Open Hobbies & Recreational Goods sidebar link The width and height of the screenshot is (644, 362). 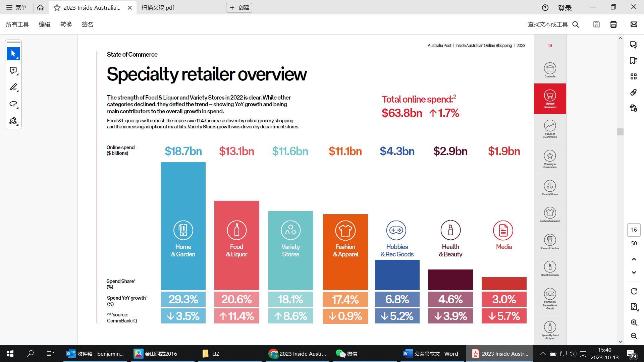550,299
